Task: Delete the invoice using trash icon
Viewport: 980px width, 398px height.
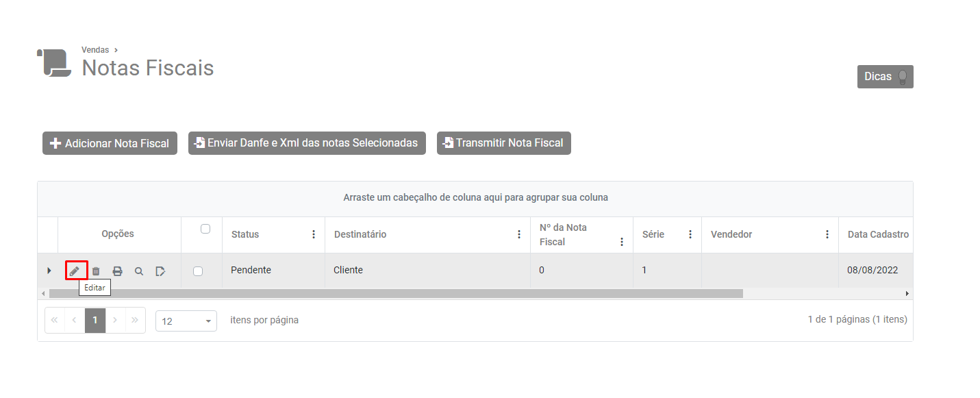Action: click(96, 271)
